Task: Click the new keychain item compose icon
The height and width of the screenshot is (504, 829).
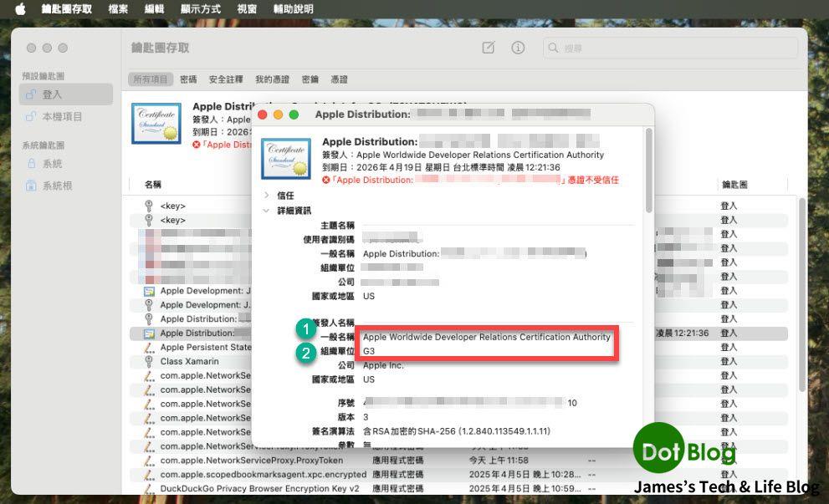Action: click(x=489, y=48)
